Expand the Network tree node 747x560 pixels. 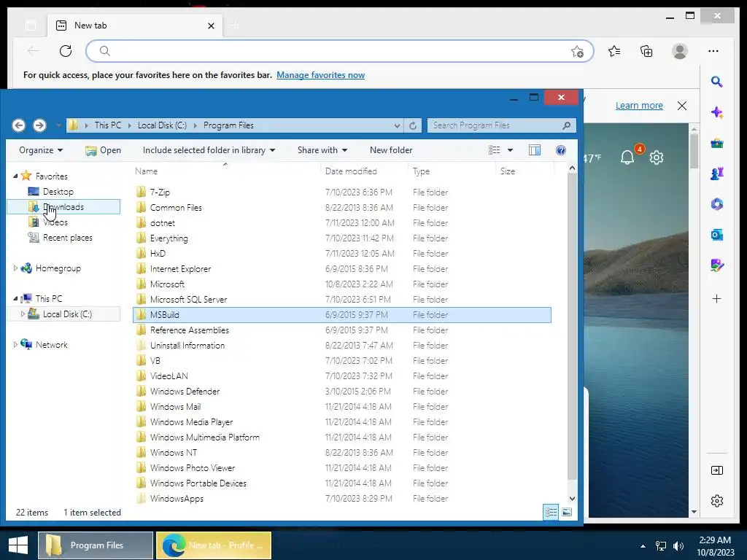coord(15,344)
